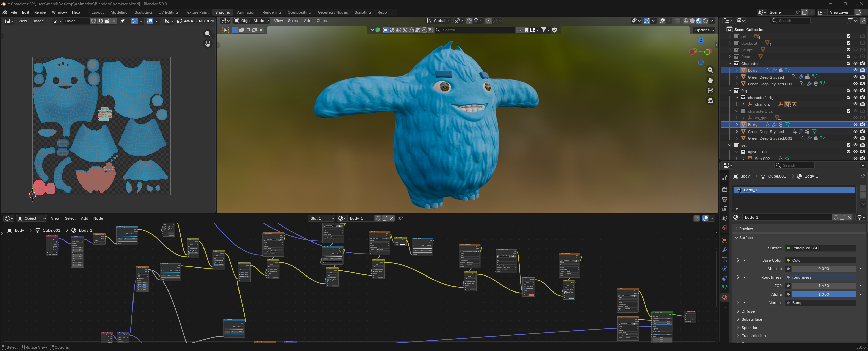
Task: Click the zoom magnifier in 3D viewport
Action: [710, 70]
